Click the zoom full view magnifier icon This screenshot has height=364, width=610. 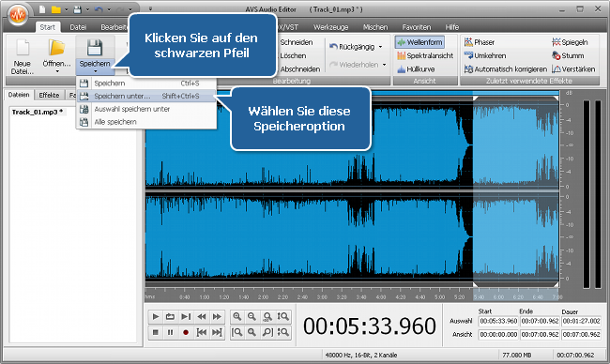(252, 332)
